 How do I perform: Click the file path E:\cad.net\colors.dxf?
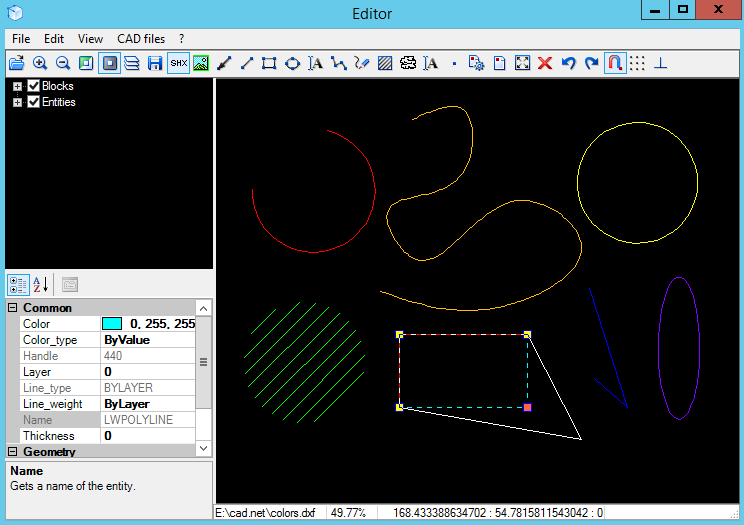[x=265, y=513]
